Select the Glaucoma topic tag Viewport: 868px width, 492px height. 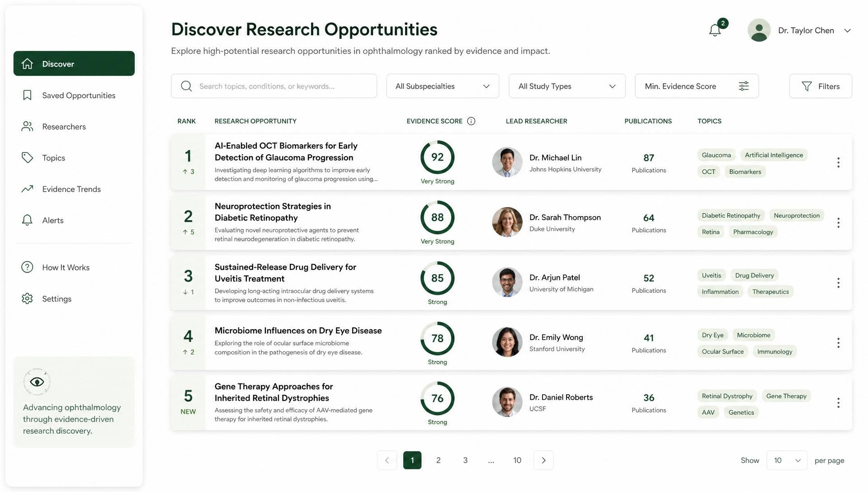pyautogui.click(x=716, y=155)
